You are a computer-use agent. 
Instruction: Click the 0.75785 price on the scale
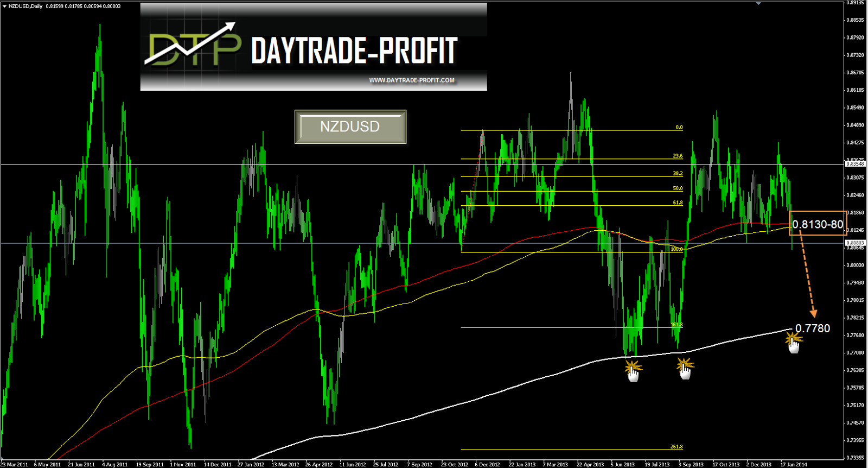tap(856, 388)
